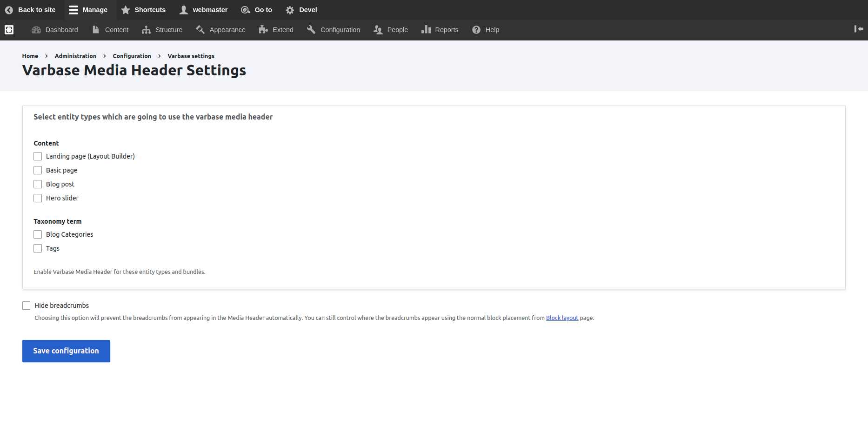
Task: Click the Varbase settings breadcrumb
Action: pyautogui.click(x=191, y=56)
